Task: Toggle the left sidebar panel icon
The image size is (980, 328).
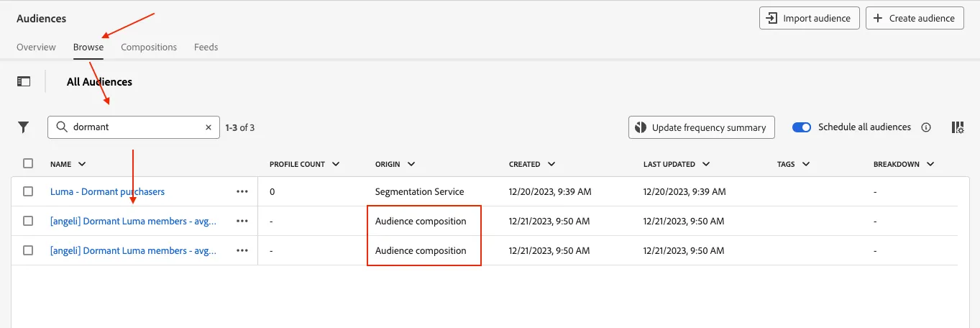Action: pos(24,81)
